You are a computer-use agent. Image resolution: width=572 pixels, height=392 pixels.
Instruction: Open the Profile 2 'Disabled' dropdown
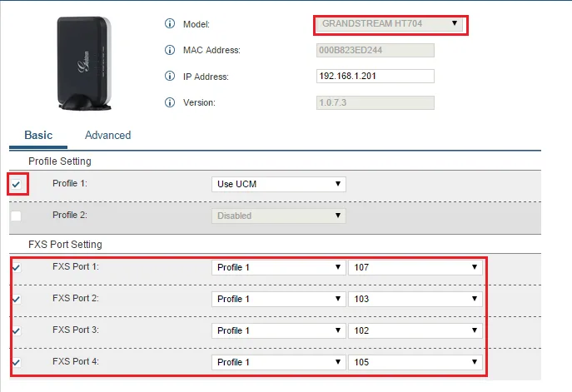(x=279, y=216)
